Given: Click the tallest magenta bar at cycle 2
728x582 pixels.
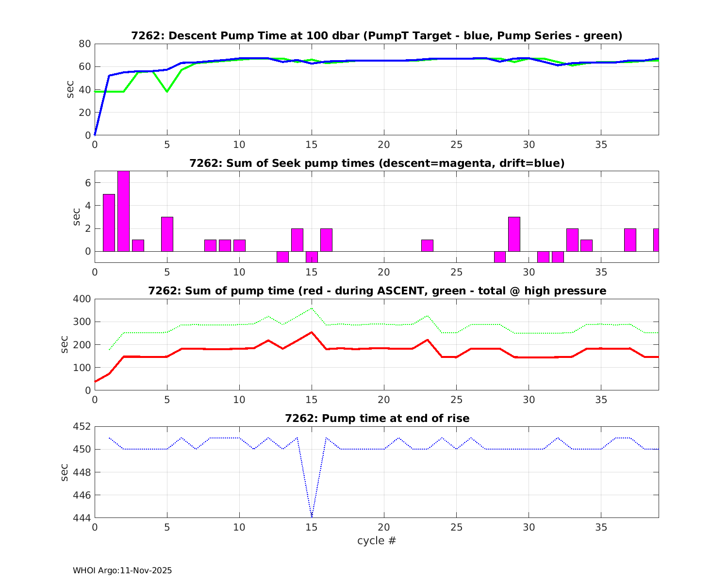Looking at the screenshot, I should pyautogui.click(x=123, y=211).
